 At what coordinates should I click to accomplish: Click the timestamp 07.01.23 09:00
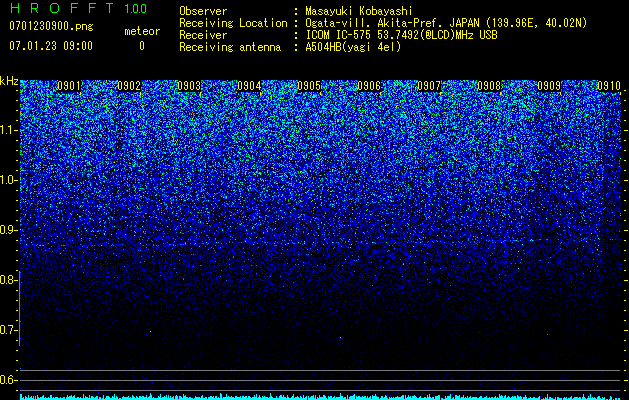[x=51, y=46]
